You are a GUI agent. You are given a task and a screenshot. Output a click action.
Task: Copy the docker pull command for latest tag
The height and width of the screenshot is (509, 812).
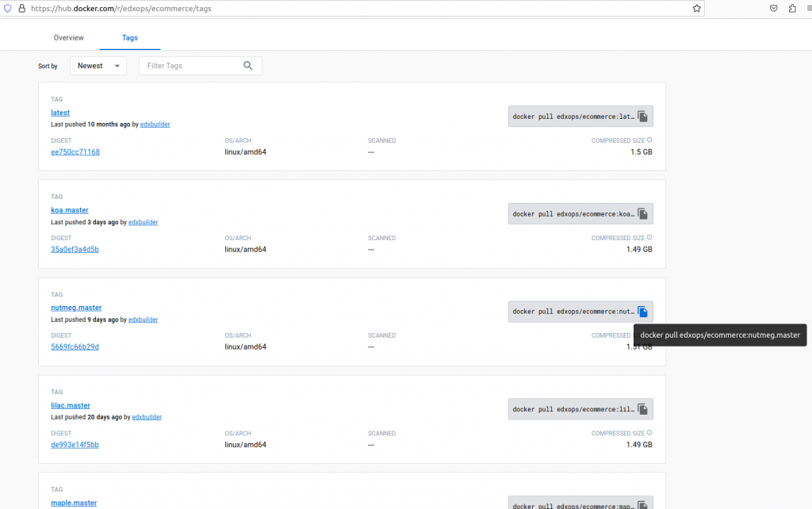[642, 117]
